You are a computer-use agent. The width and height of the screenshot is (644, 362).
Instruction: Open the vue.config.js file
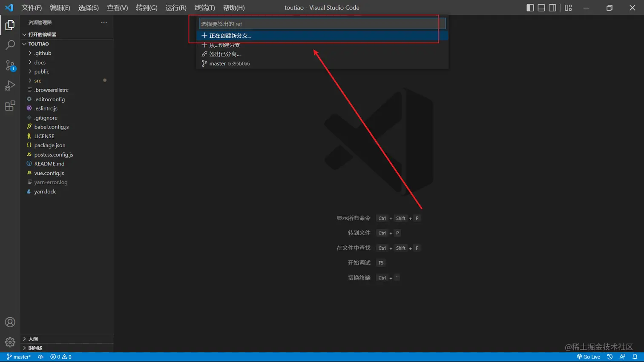pyautogui.click(x=67, y=173)
